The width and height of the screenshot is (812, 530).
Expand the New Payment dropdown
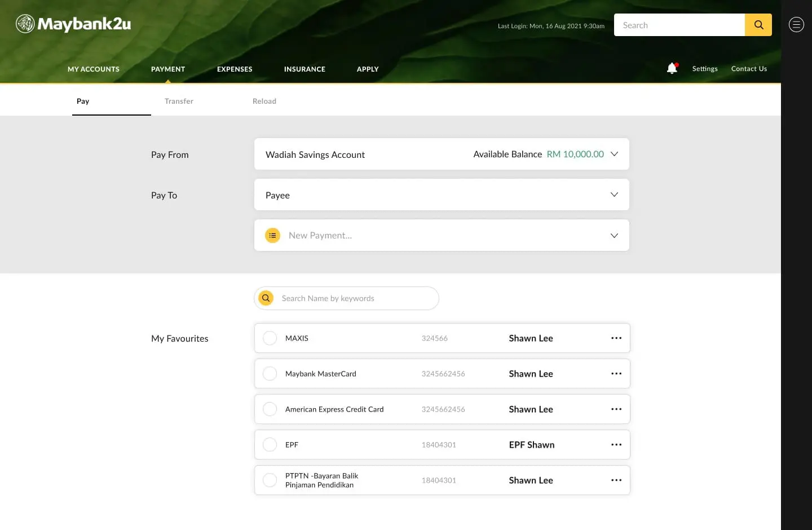[614, 236]
